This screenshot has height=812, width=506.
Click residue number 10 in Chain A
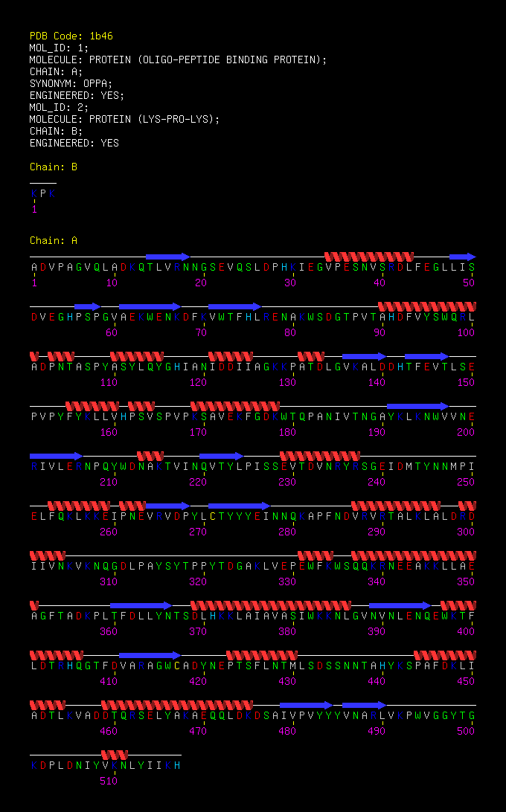112,283
